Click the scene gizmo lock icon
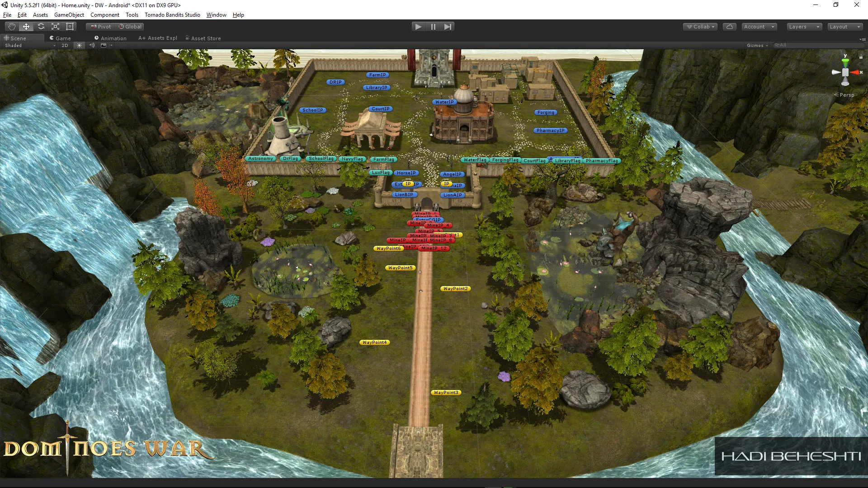 coord(861,56)
